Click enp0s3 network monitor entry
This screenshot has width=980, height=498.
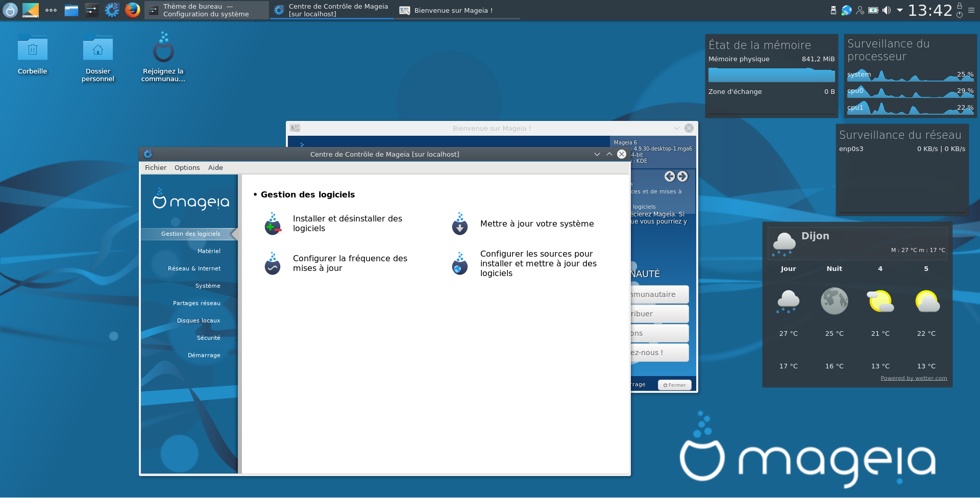[x=902, y=149]
